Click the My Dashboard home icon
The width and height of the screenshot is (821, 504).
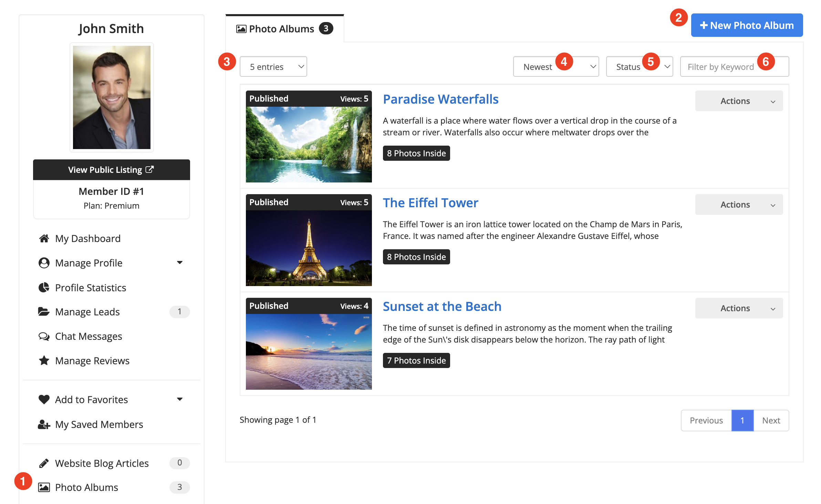pos(44,238)
